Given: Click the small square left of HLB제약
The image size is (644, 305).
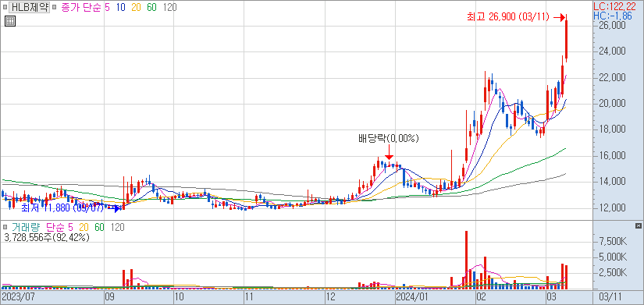Looking at the screenshot, I should pyautogui.click(x=5, y=7).
